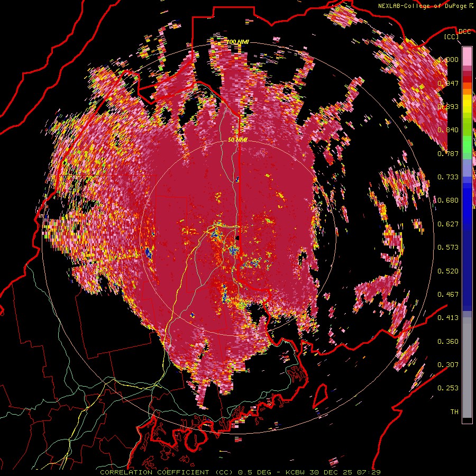
Task: Click the 0.467 value on the color scale
Action: click(x=448, y=295)
